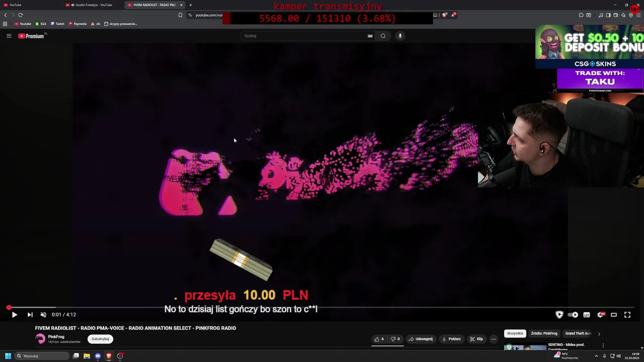Click the Pobierz download button
This screenshot has height=362, width=644.
click(x=451, y=339)
